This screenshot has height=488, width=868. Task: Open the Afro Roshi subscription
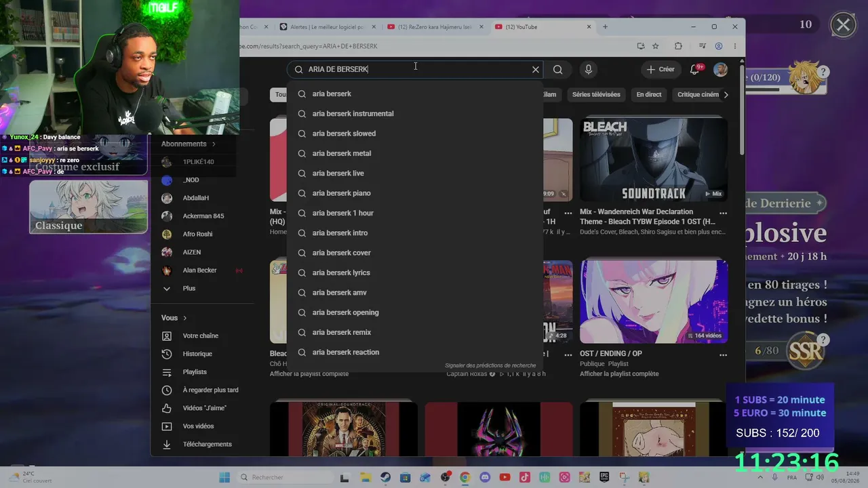coord(197,234)
